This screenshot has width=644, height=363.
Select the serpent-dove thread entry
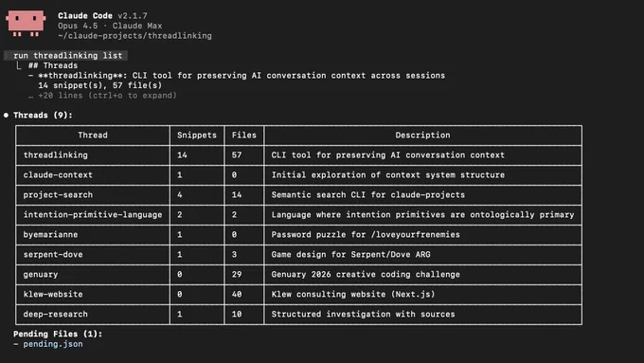[x=53, y=254]
